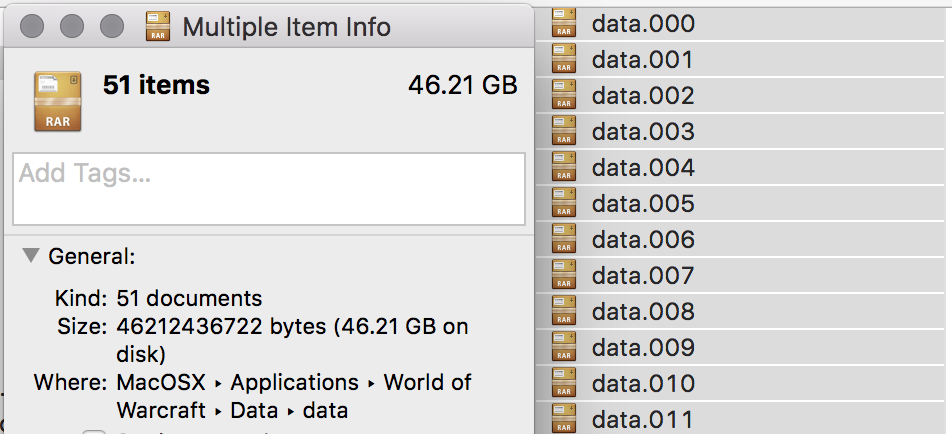Viewport: 952px width, 434px height.
Task: Click the title bar RAR proxy icon
Action: click(159, 26)
